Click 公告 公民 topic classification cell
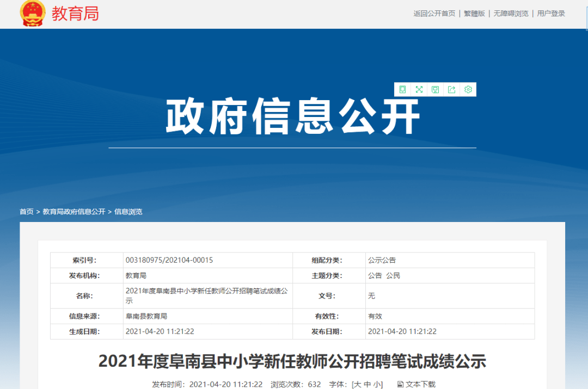This screenshot has width=588, height=389. click(450, 275)
